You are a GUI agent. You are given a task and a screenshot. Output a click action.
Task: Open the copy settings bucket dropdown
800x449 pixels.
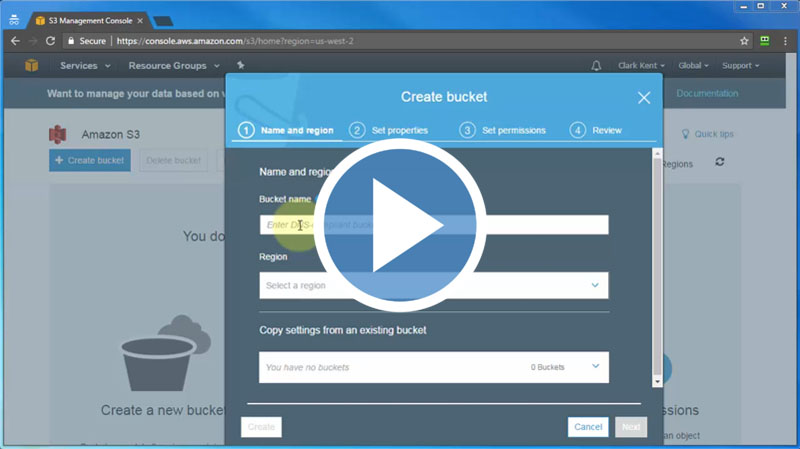[433, 367]
